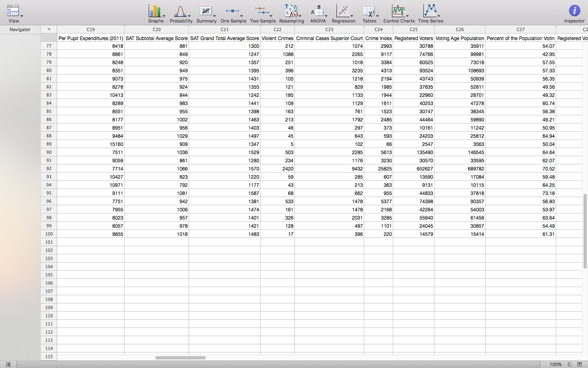Open the Graphs bar chart icon
Image resolution: width=588 pixels, height=368 pixels.
click(x=154, y=11)
